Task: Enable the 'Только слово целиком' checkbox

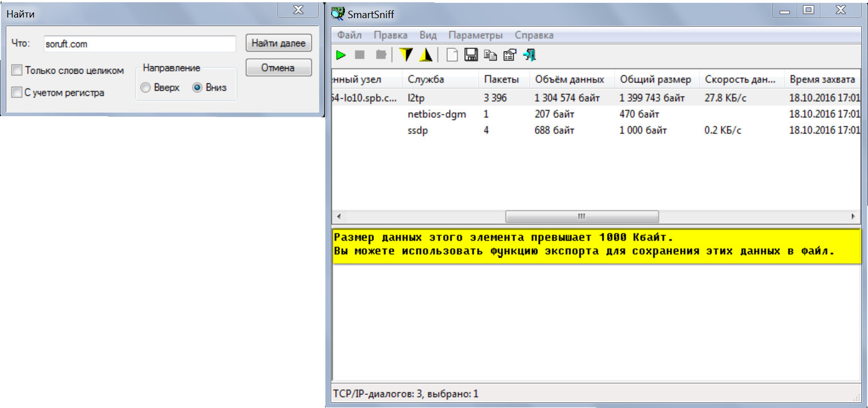Action: click(x=17, y=70)
